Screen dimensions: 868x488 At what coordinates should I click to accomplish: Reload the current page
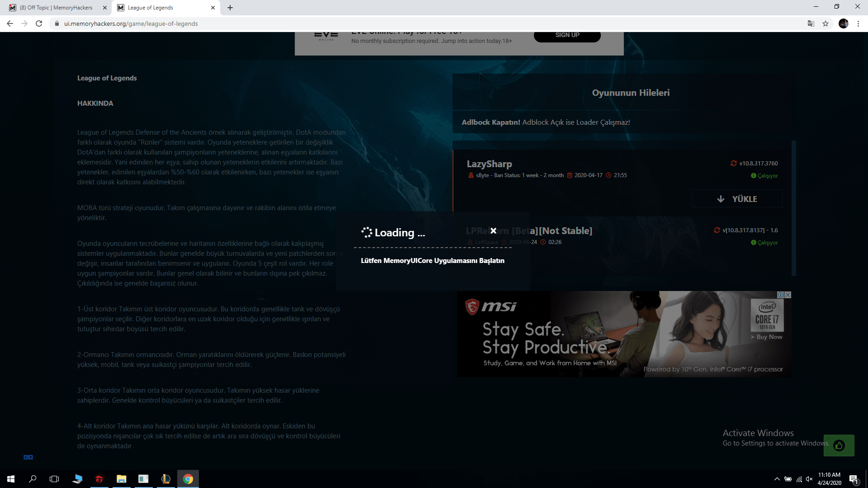point(39,23)
